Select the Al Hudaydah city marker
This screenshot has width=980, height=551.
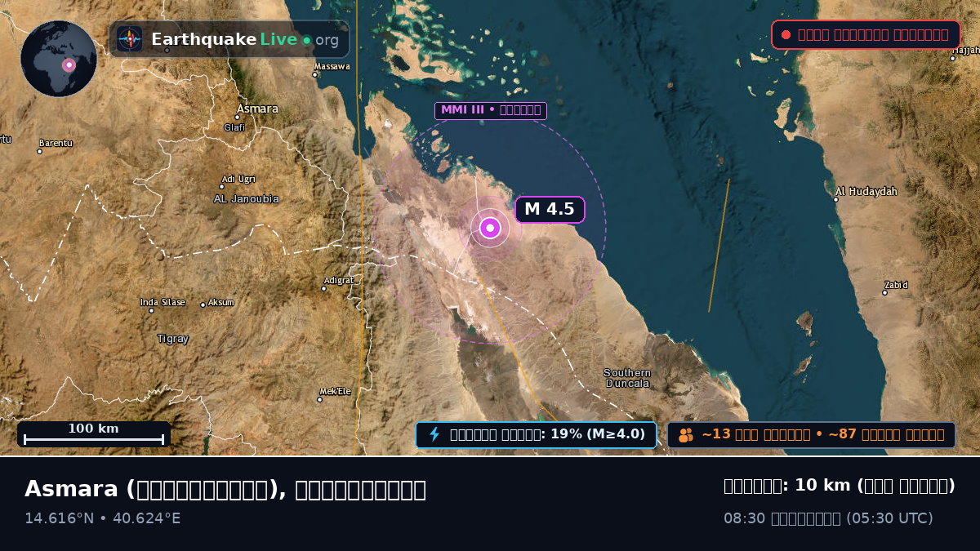click(836, 199)
